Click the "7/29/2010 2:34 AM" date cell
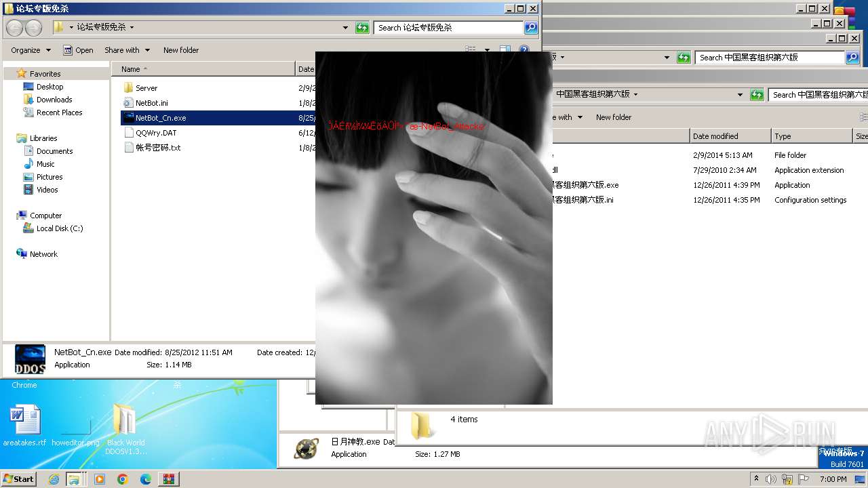The height and width of the screenshot is (488, 868). tap(724, 170)
